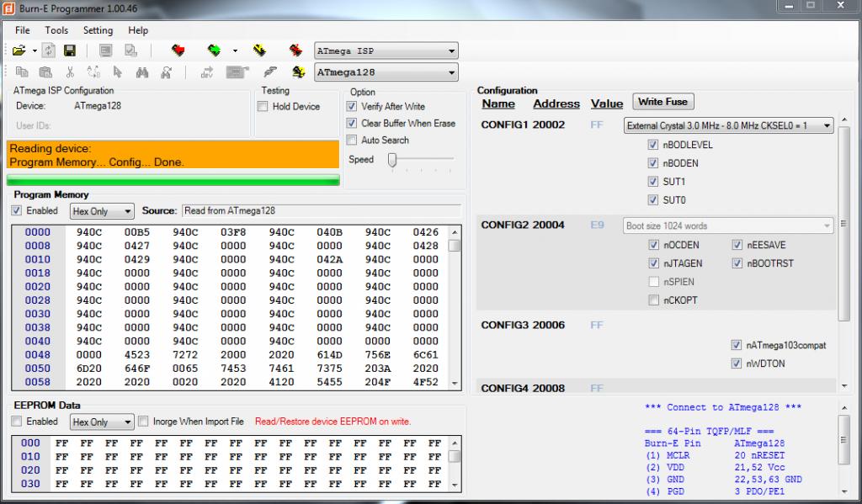Open the Tools menu
This screenshot has width=862, height=504.
[x=56, y=30]
